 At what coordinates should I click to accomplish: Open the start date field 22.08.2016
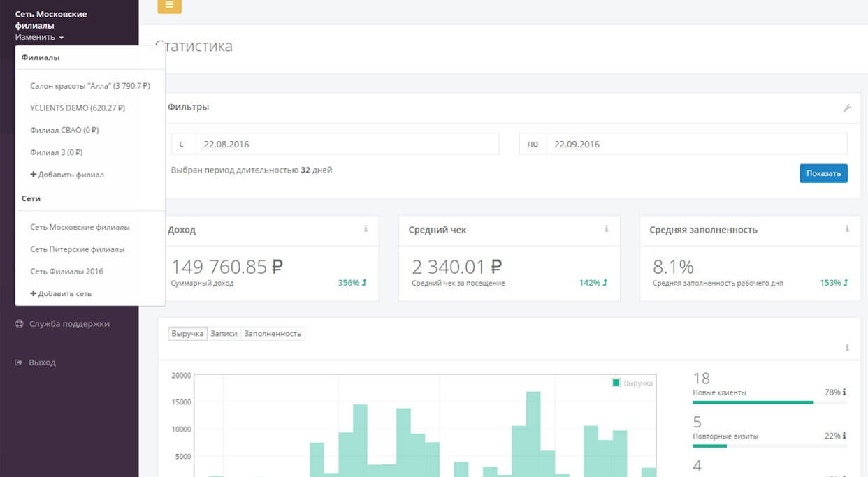[347, 145]
